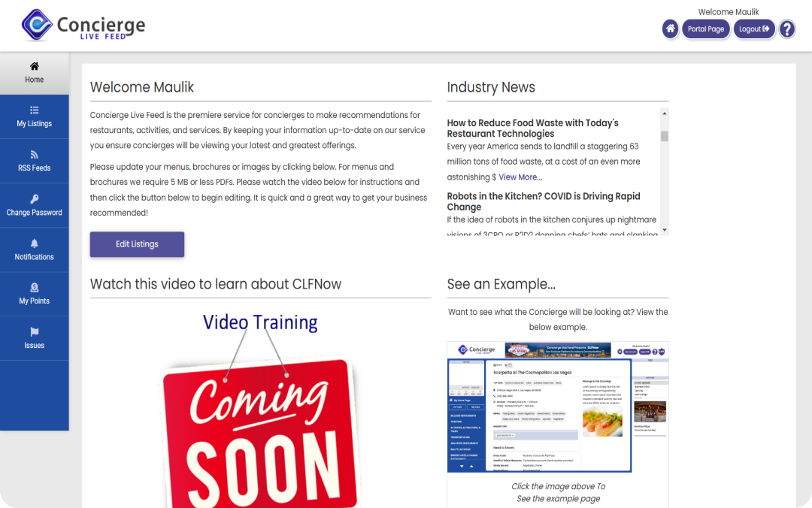Open the Robots in the Kitchen headline

tap(544, 201)
